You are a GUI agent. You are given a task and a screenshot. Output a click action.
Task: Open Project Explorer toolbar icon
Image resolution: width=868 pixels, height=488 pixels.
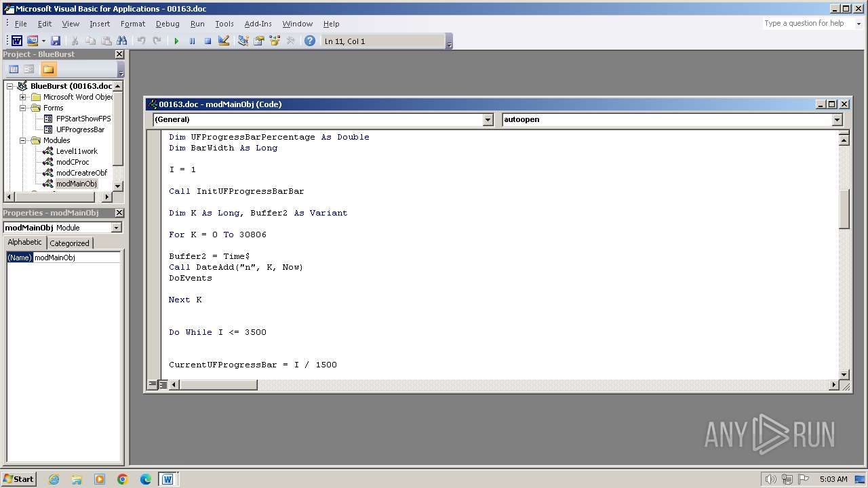click(243, 41)
